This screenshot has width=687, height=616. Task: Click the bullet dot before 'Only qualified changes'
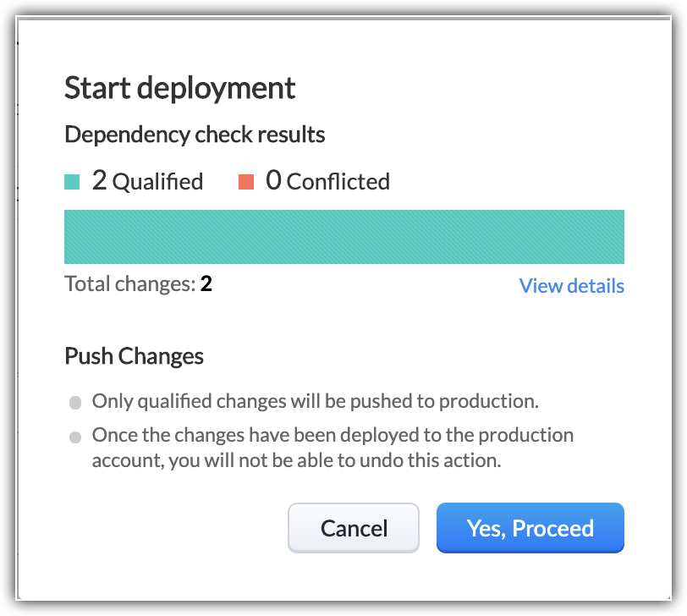pos(75,402)
